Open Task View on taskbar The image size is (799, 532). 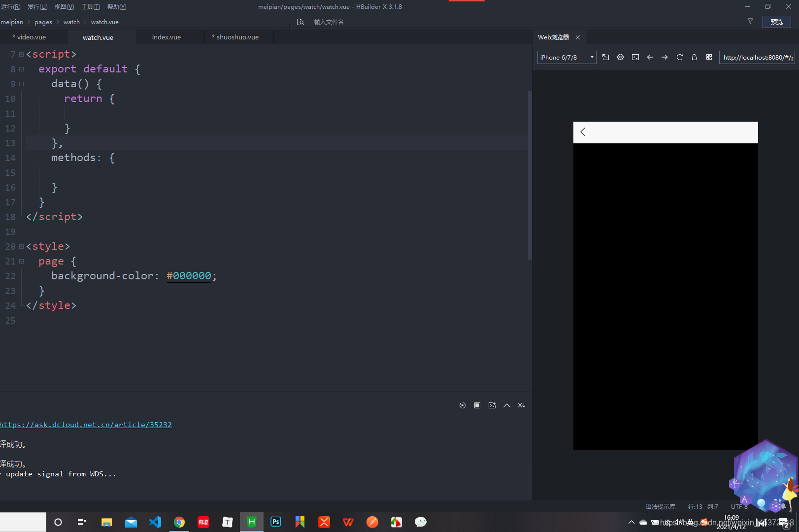(x=82, y=522)
